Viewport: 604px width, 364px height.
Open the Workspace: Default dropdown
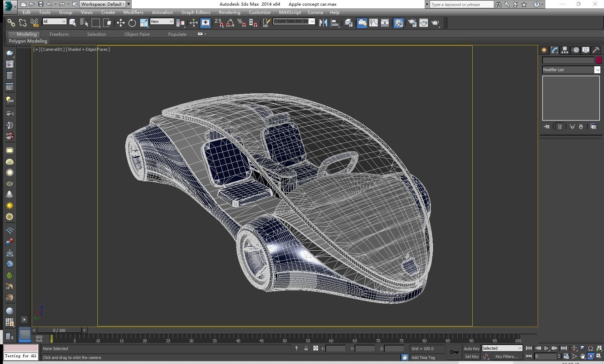102,4
